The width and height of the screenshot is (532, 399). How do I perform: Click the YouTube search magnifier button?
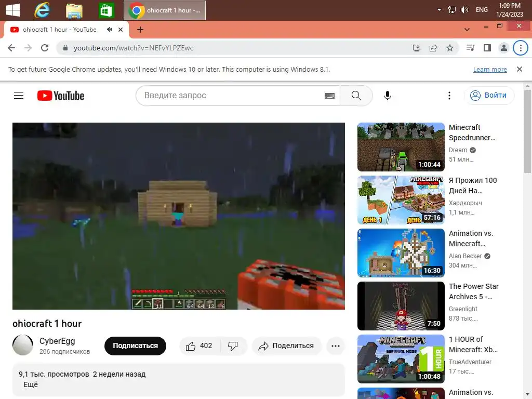356,96
